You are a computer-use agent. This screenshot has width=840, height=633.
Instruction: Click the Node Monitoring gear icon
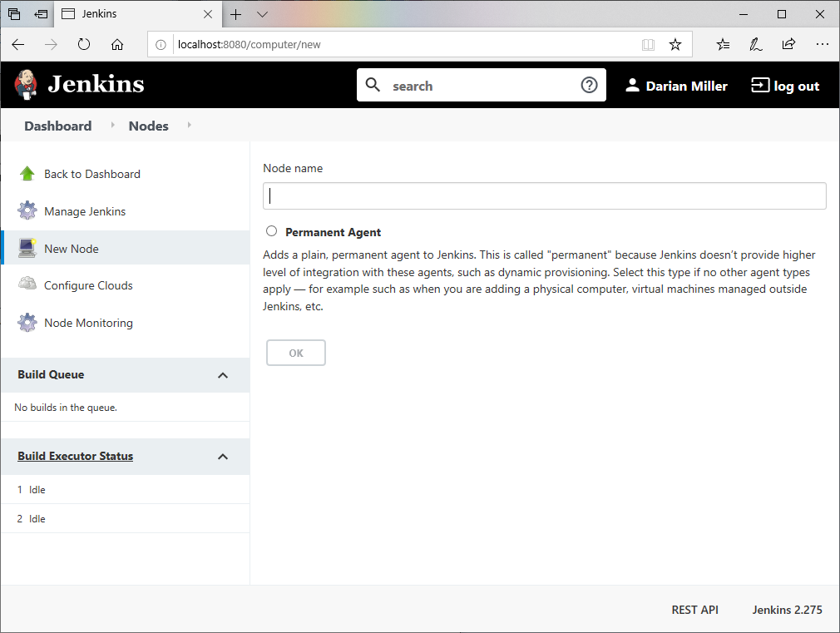(27, 323)
